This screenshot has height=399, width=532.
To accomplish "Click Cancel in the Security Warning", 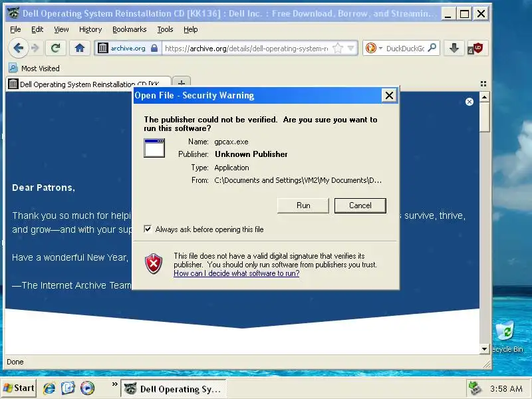I will coord(360,205).
